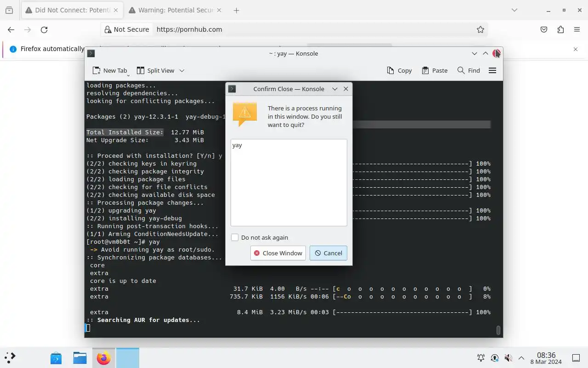Open Konsole hamburger menu
The image size is (588, 368).
492,70
